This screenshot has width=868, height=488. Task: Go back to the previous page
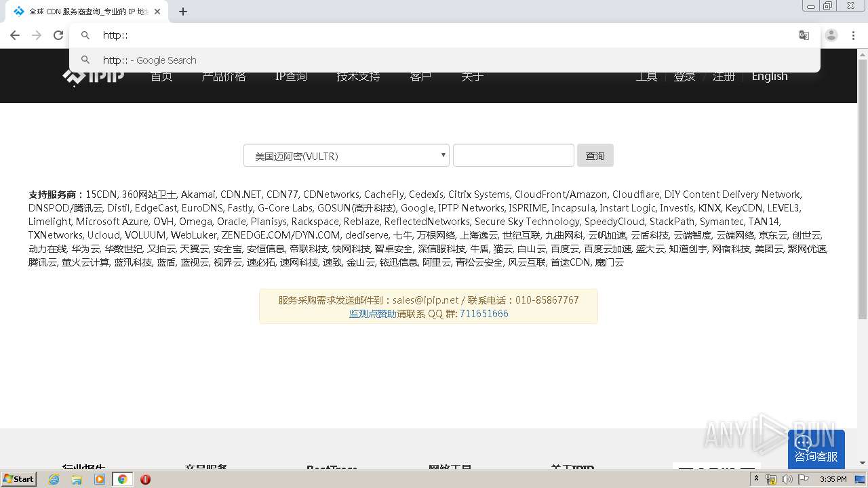click(x=15, y=35)
